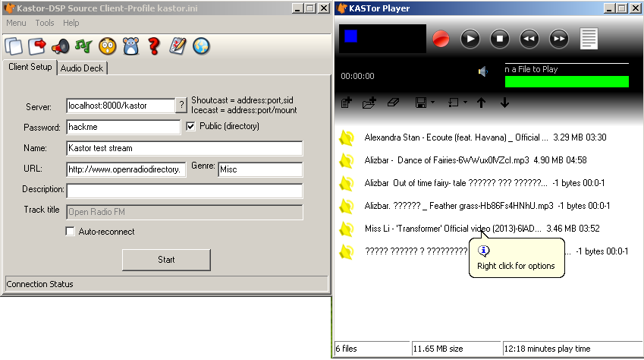Click the yellow icon beside Alexandra Stan track

[346, 137]
